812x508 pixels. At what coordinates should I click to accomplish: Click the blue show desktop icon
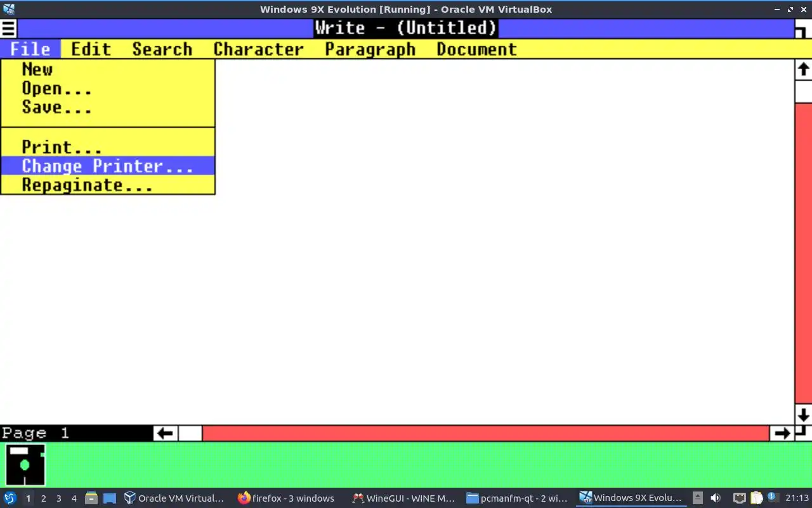point(110,498)
